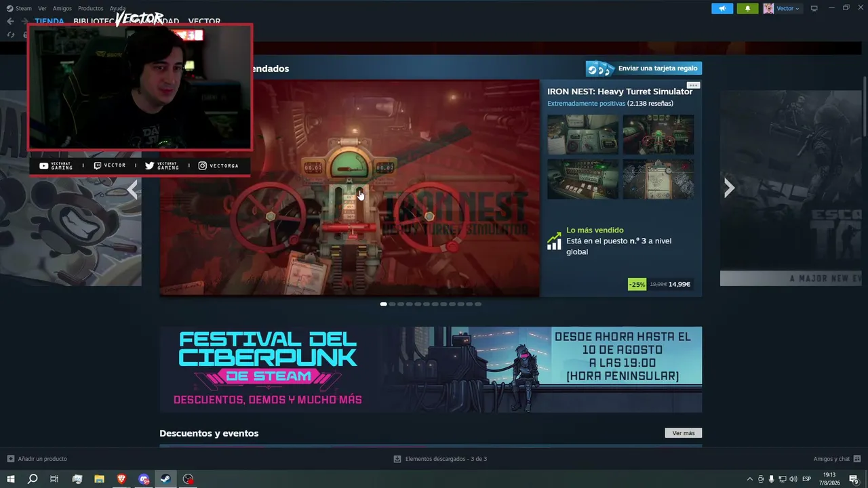Switch to Big Picture mode
Viewport: 868px width, 488px height.
pyautogui.click(x=814, y=9)
